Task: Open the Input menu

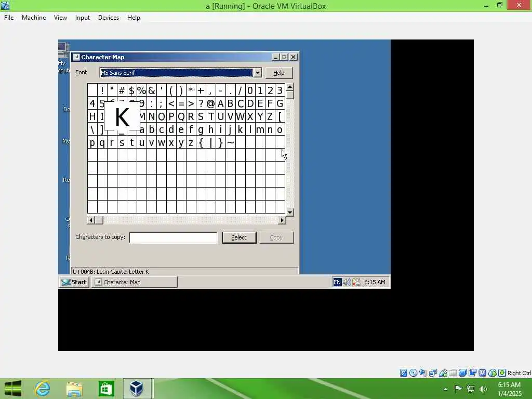Action: coord(83,18)
